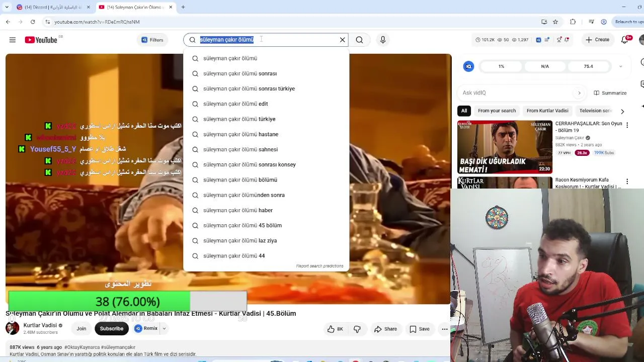
Task: Choose suggestion "süleyman çakır ölümü haber"
Action: (x=266, y=210)
